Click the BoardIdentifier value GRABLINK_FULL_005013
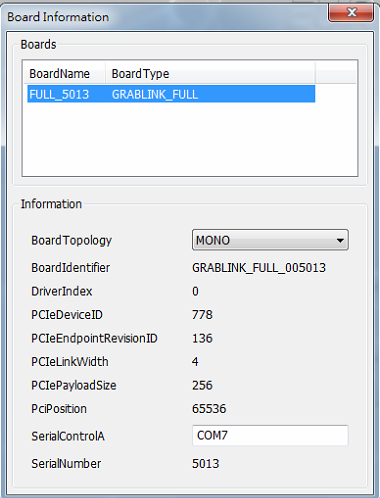The image size is (380, 498). tap(259, 268)
